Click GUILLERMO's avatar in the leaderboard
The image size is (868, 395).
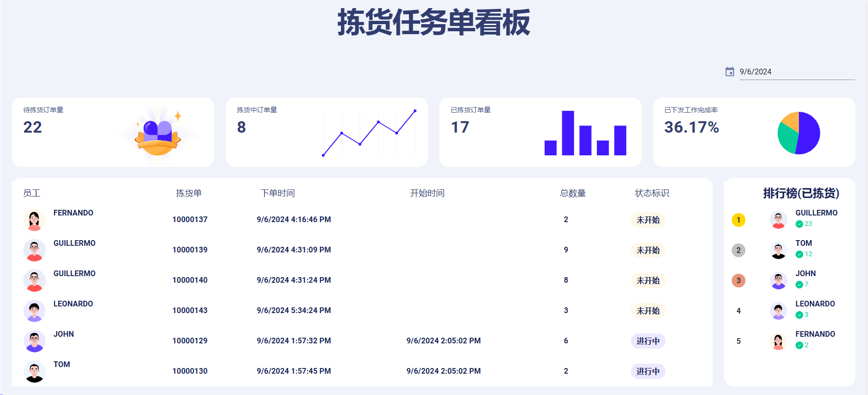[778, 220]
